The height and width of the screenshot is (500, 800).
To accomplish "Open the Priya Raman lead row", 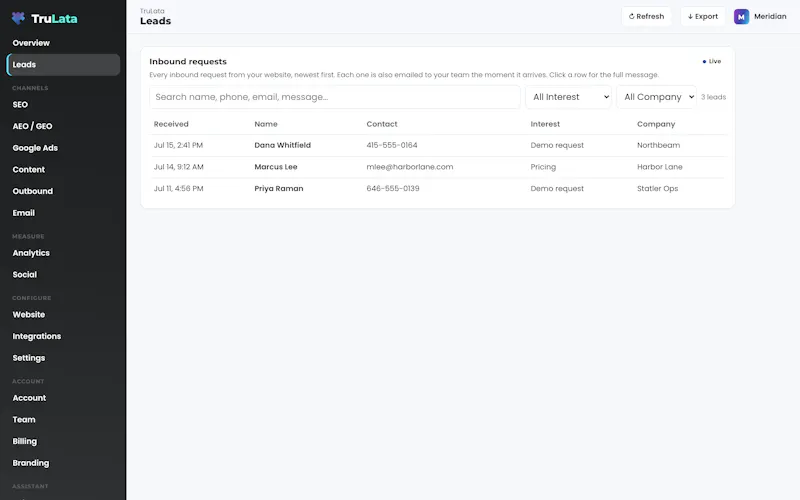I will click(438, 188).
